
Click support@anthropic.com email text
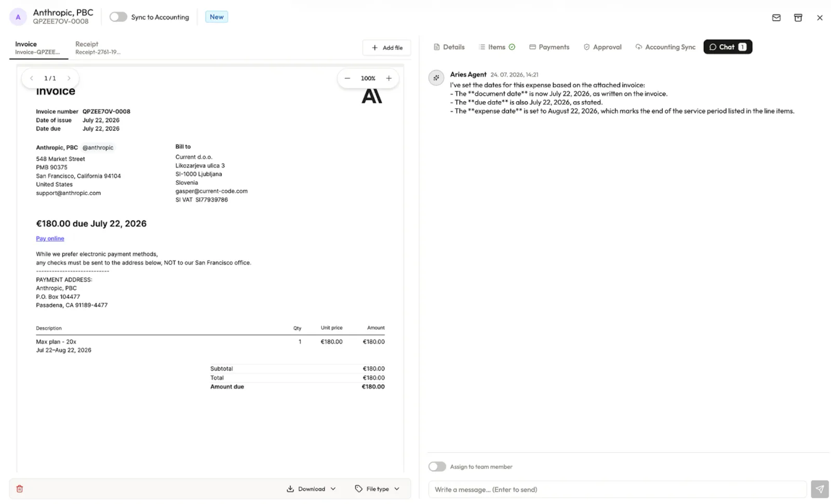point(69,193)
